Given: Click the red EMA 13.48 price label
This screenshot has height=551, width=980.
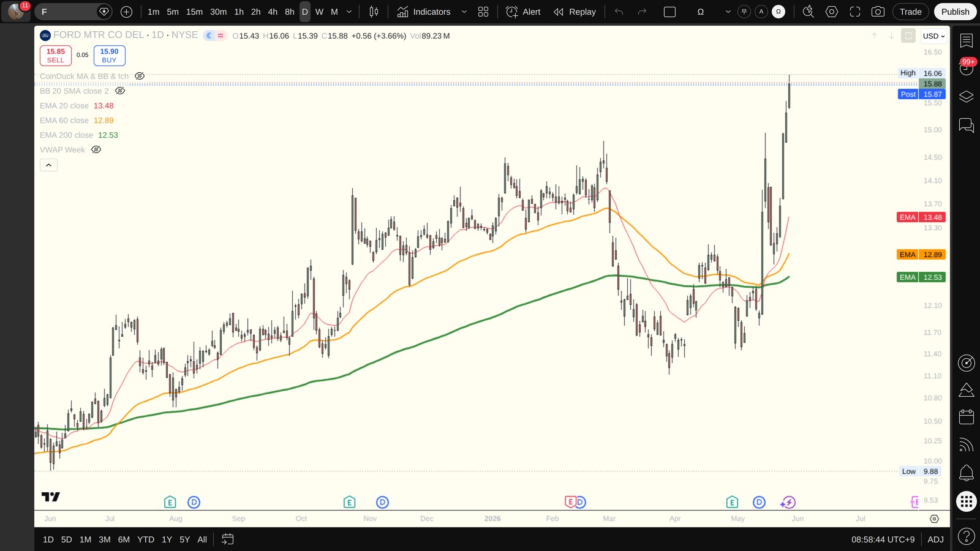Looking at the screenshot, I should 921,217.
